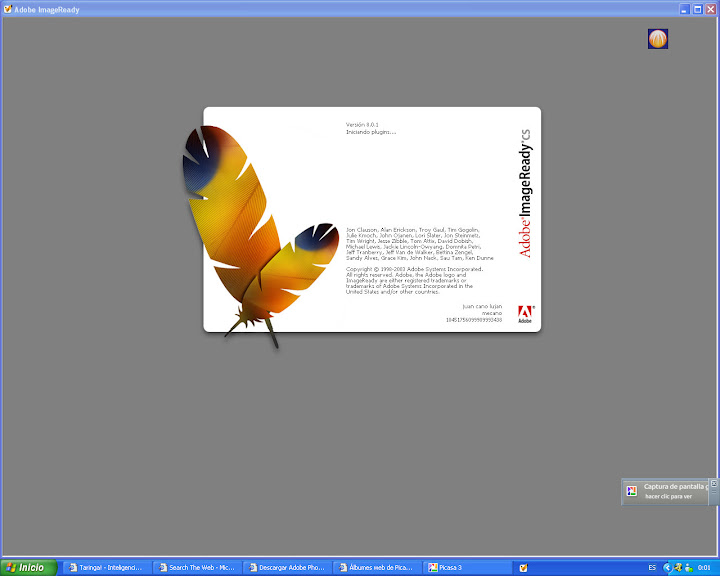
Task: Click the 'juan cano lujan' registered name
Action: tap(482, 306)
